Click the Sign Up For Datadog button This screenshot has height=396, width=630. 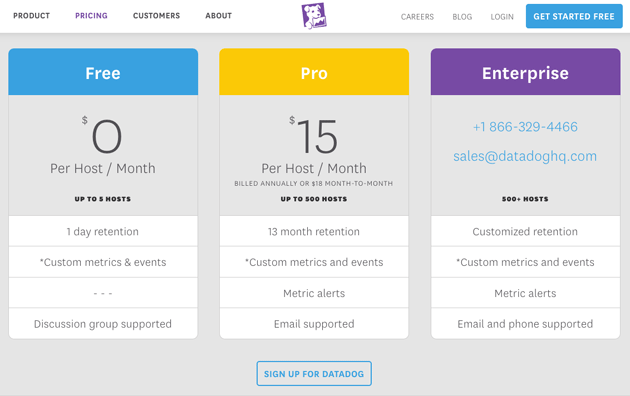point(314,374)
